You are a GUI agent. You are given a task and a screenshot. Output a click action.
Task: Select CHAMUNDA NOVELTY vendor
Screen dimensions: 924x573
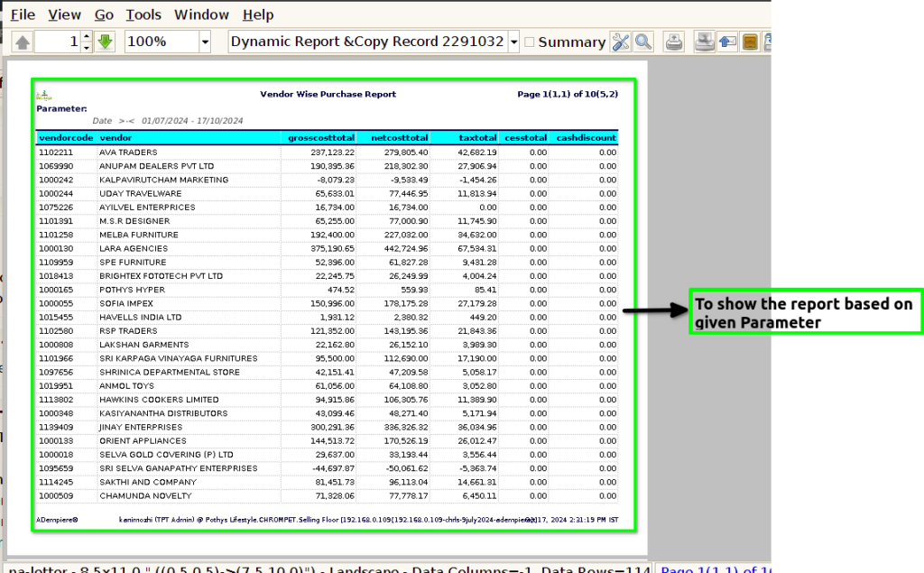pyautogui.click(x=145, y=496)
